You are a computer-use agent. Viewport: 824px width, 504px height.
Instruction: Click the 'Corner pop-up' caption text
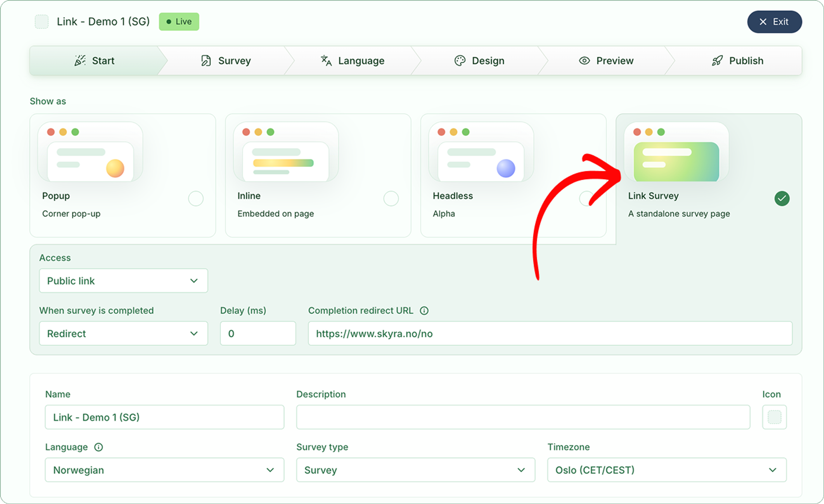71,214
